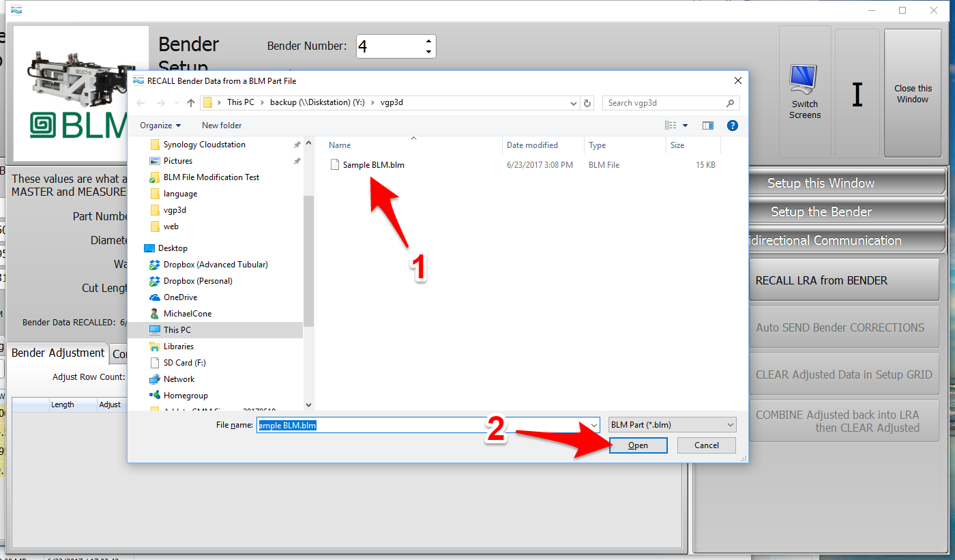The image size is (955, 560).
Task: Click the New folder toolbar item
Action: tap(222, 126)
